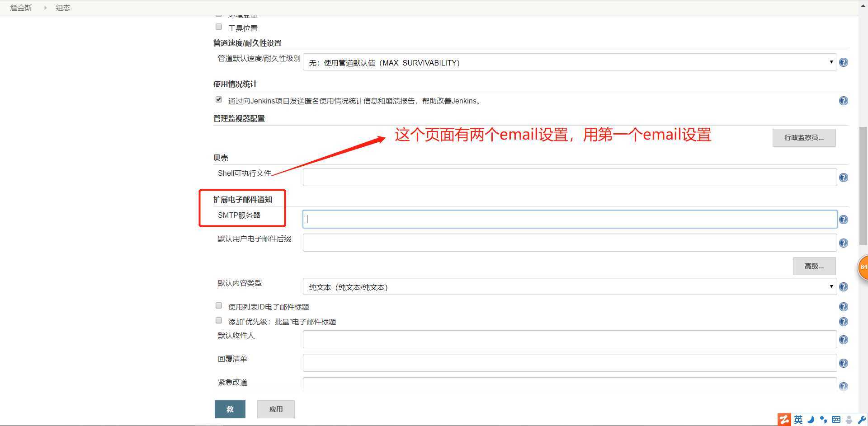Click the orange 84 floating badge

point(863,267)
